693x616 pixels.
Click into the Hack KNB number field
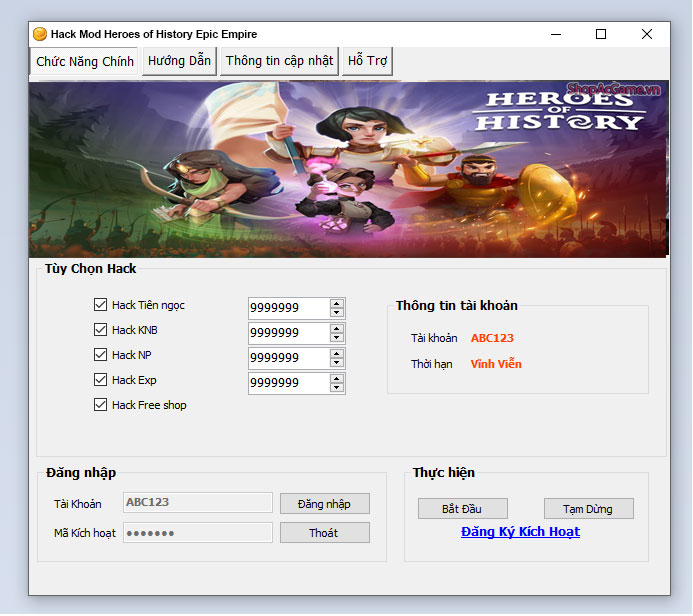[289, 333]
